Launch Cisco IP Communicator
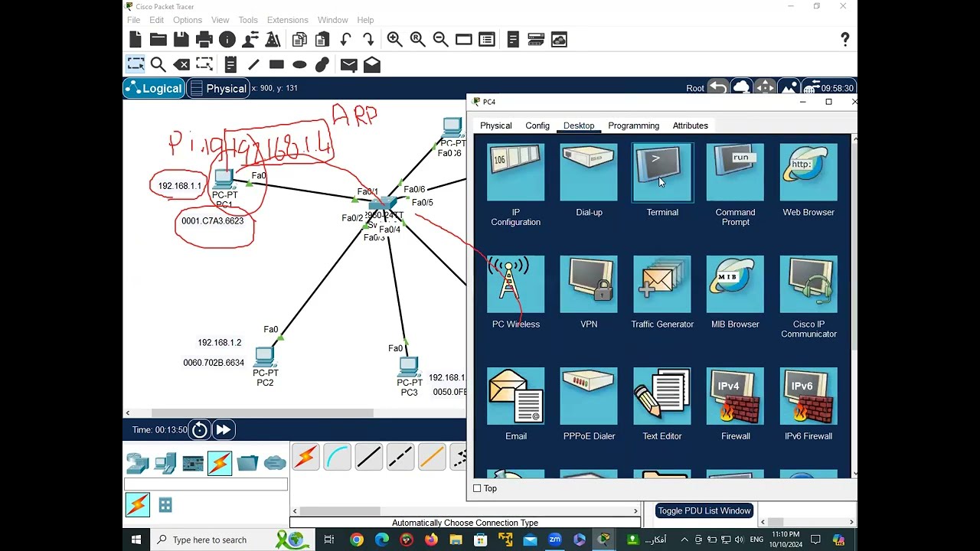 tap(808, 285)
